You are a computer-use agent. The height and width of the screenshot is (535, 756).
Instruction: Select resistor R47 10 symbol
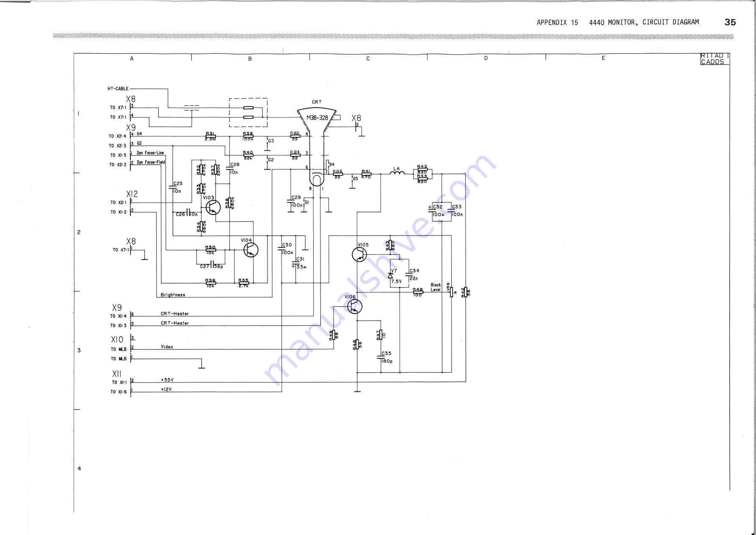pyautogui.click(x=381, y=335)
